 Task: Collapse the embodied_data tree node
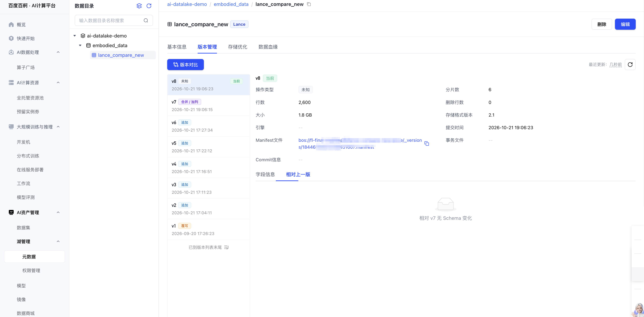(80, 45)
